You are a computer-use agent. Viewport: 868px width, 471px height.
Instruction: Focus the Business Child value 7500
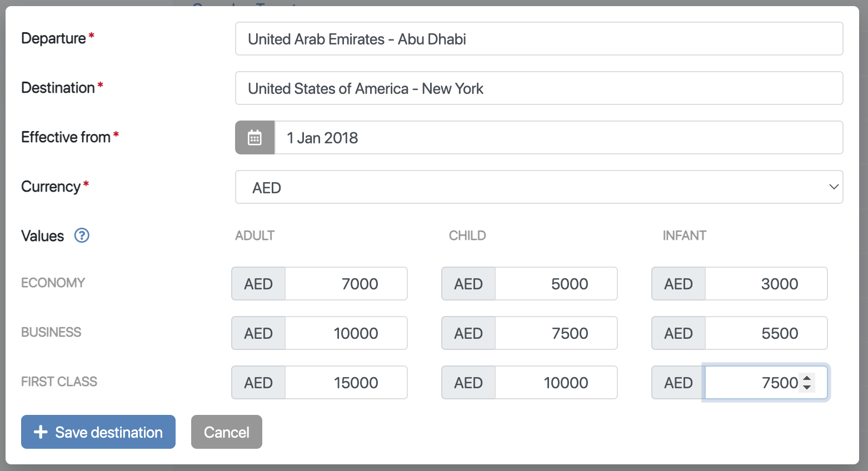coord(556,333)
